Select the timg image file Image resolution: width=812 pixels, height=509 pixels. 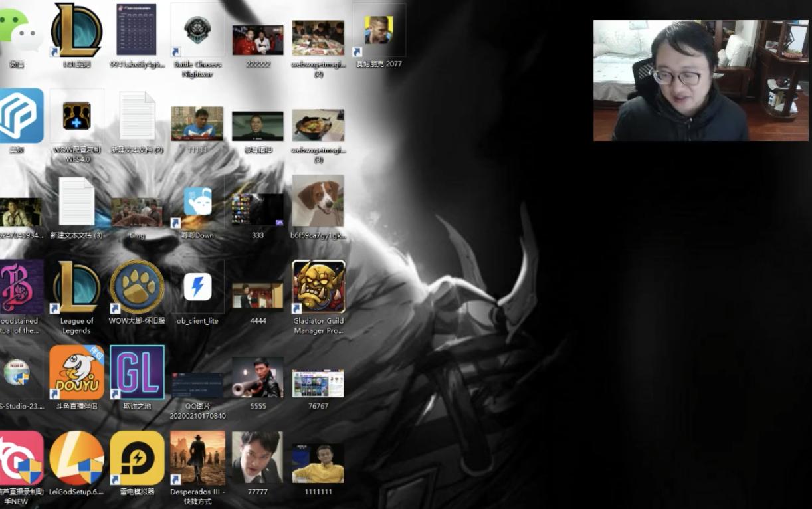137,212
